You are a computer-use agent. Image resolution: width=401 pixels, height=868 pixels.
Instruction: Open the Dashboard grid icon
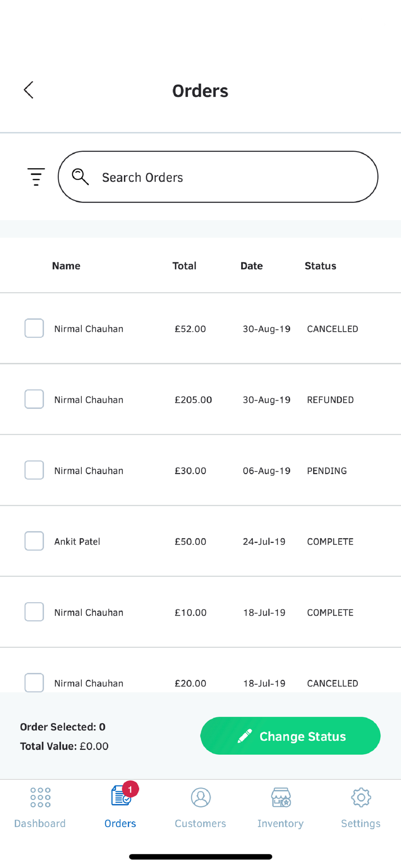(x=40, y=797)
